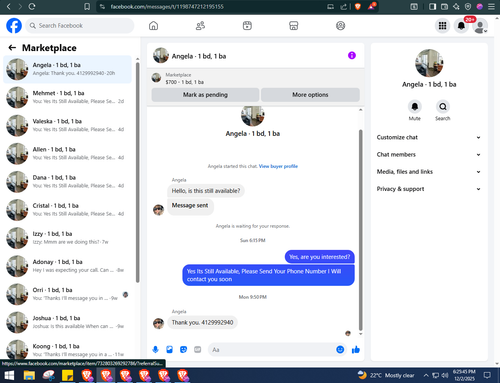Go back using Marketplace arrow
500x383 pixels.
[x=12, y=48]
